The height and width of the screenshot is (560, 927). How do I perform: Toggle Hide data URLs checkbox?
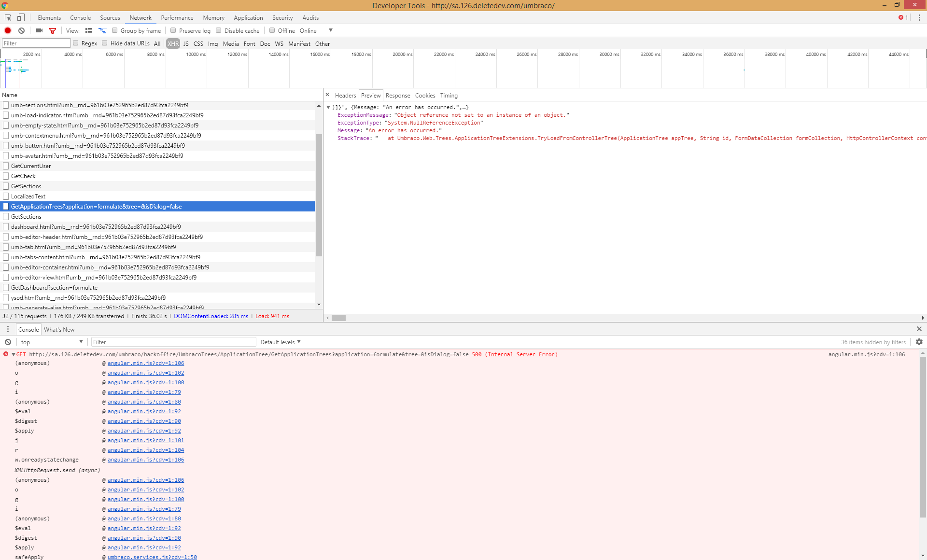click(105, 43)
